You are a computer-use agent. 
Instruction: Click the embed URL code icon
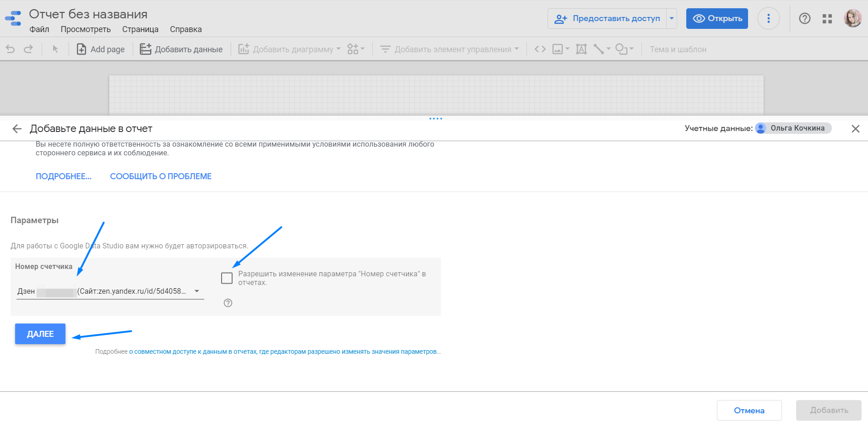540,49
